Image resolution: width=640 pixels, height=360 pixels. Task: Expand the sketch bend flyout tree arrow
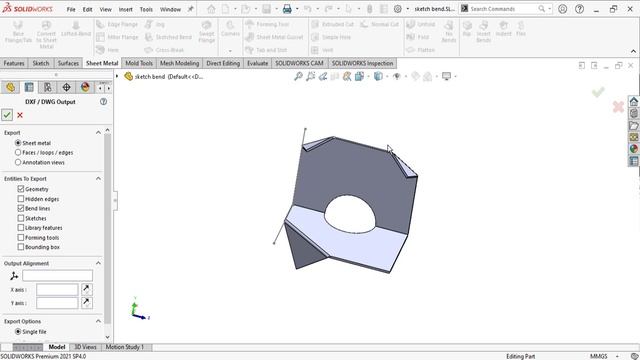pos(117,76)
